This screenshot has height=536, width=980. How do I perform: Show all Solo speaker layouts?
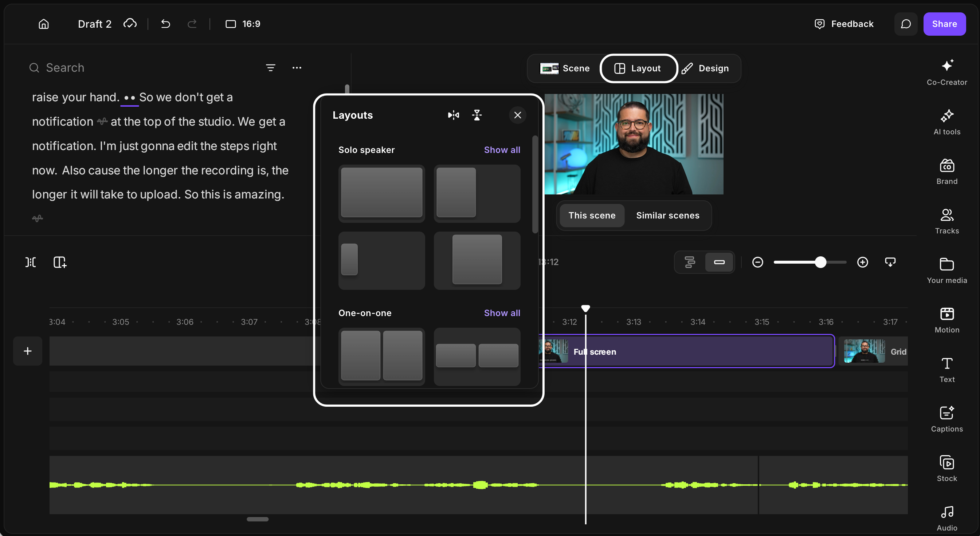(502, 150)
